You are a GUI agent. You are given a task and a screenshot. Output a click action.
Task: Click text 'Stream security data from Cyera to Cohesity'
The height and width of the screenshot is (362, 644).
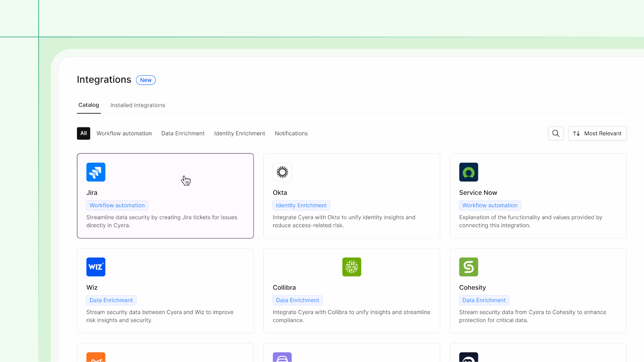click(517, 312)
